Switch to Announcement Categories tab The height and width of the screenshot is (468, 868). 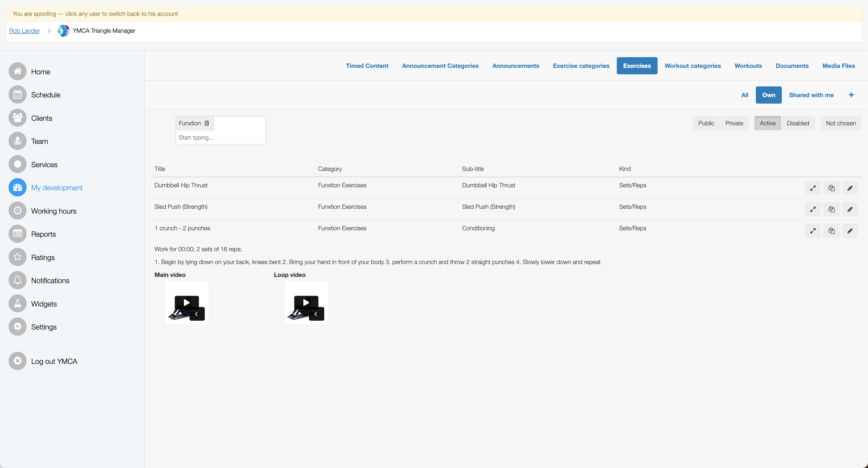(440, 66)
